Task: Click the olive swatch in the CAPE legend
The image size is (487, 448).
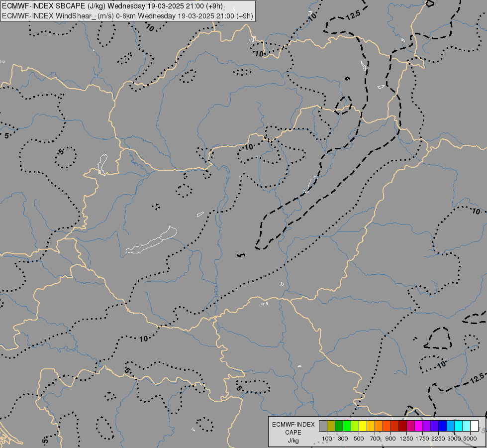Action: [x=331, y=426]
